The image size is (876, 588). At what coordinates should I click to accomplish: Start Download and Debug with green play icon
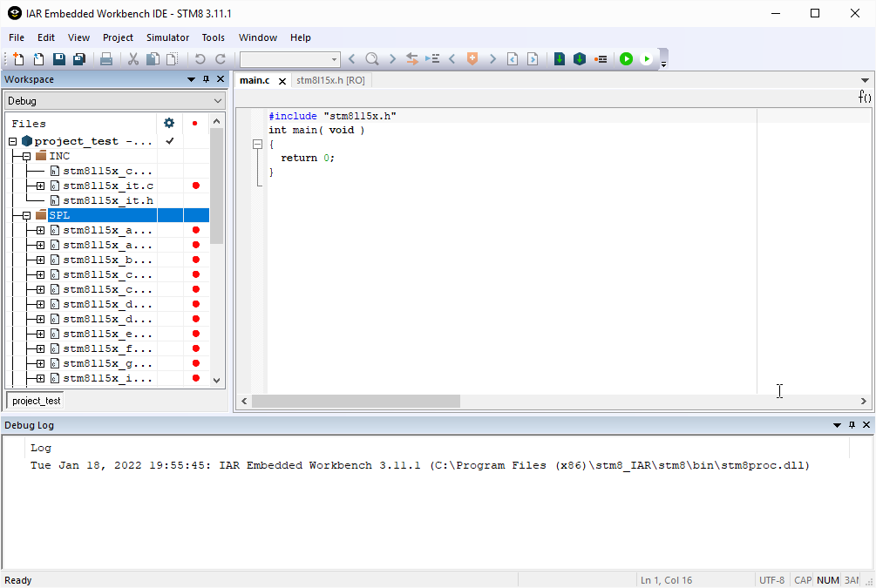coord(626,58)
